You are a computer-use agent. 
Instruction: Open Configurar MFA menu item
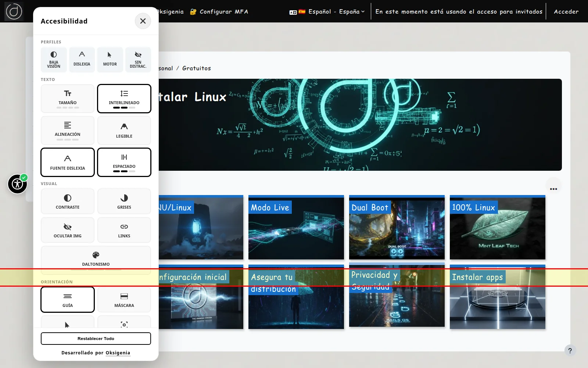pos(219,11)
